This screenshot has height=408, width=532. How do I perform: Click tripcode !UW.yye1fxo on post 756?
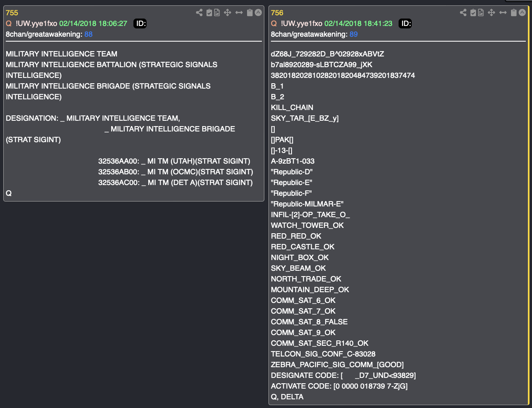[302, 23]
